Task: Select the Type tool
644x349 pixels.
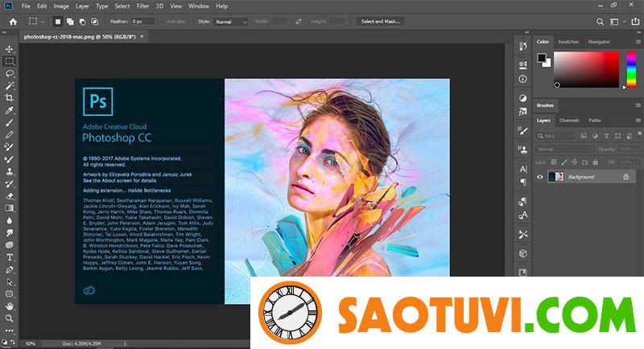Action: click(9, 257)
